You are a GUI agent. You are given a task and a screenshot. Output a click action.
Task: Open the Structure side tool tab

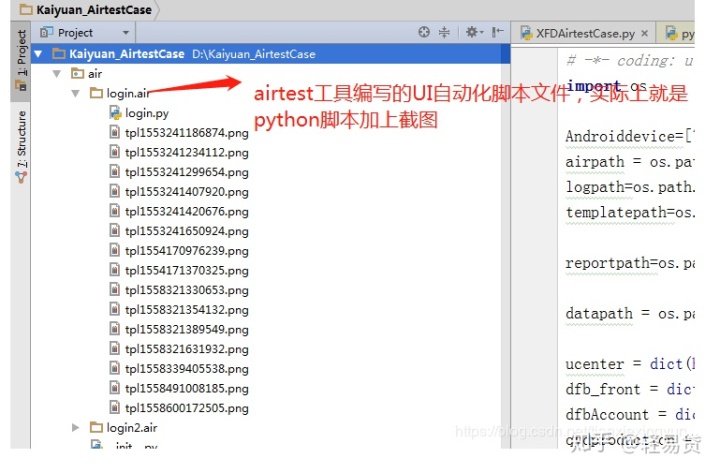coord(21,146)
